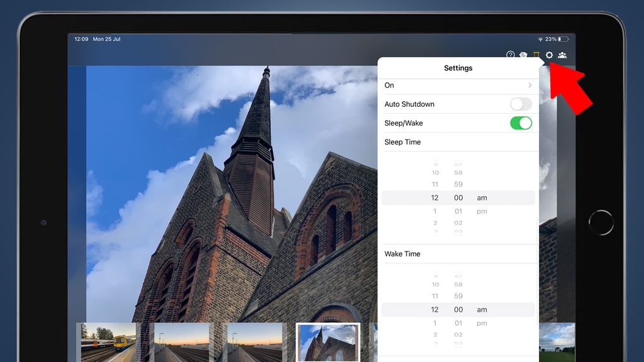Expand the On settings row
The width and height of the screenshot is (644, 362).
click(x=459, y=85)
